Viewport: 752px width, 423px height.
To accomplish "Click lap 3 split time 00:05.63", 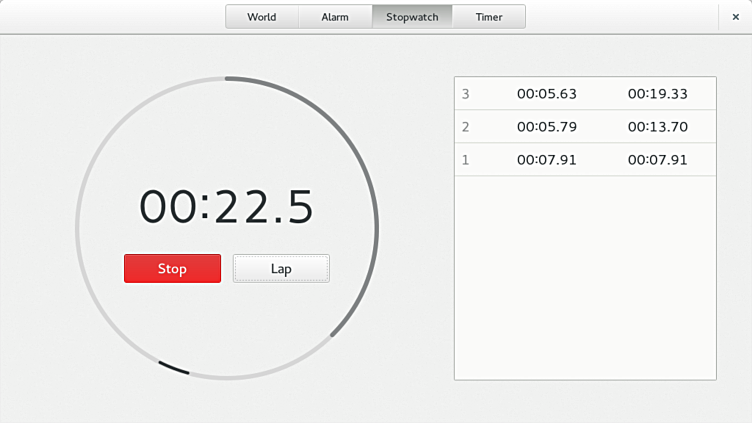I will 546,94.
